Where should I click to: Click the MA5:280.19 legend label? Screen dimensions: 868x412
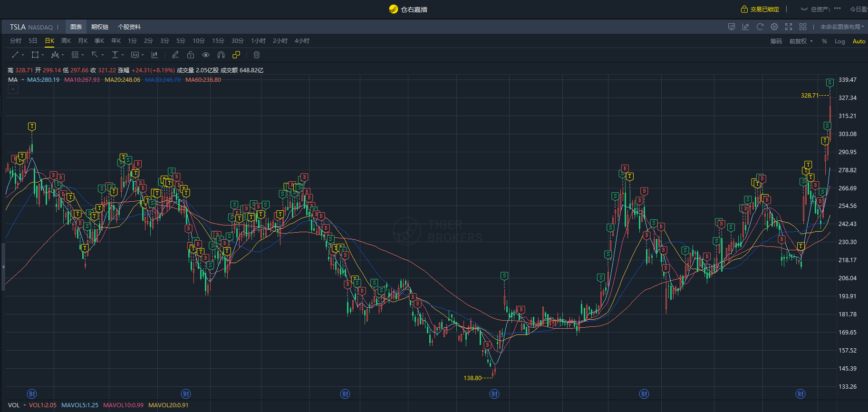43,80
